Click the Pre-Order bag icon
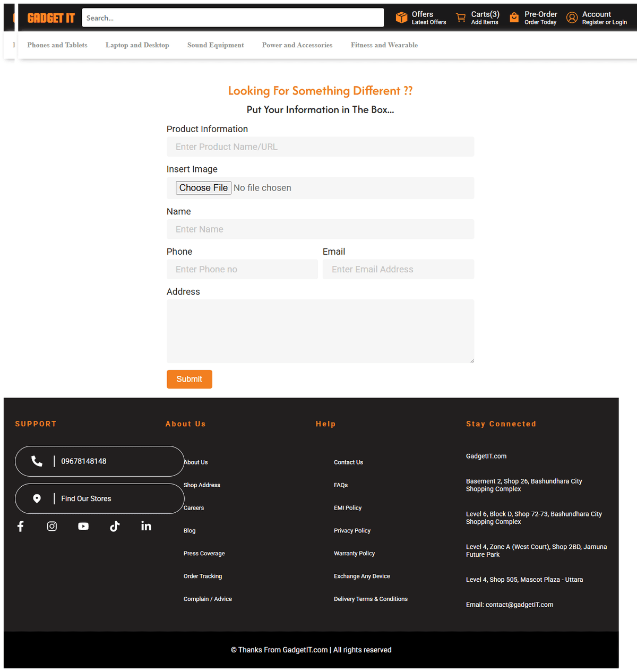This screenshot has height=672, width=637. [x=514, y=18]
